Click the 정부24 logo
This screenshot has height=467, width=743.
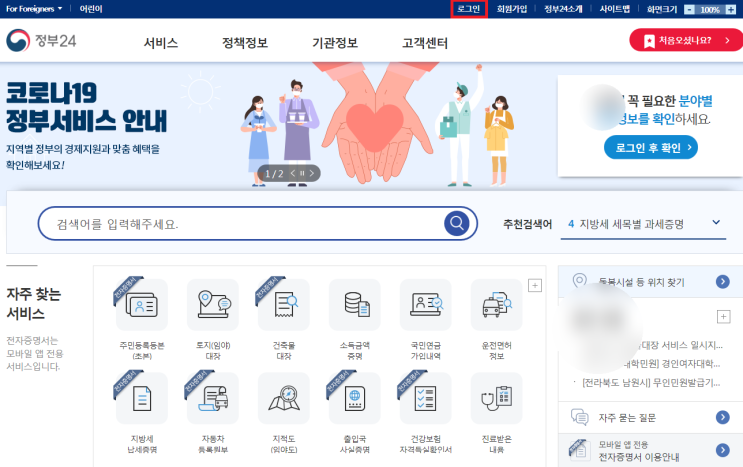pos(41,41)
